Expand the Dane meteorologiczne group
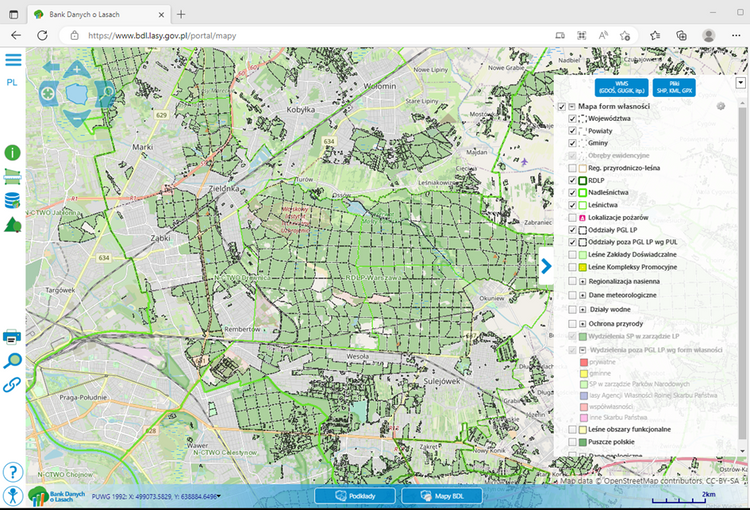The width and height of the screenshot is (750, 510). (x=583, y=296)
